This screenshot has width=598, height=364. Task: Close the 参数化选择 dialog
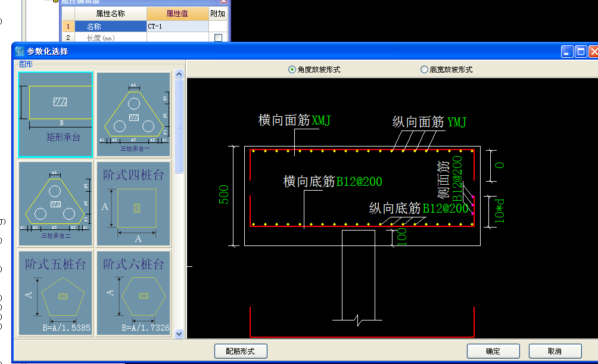point(593,51)
